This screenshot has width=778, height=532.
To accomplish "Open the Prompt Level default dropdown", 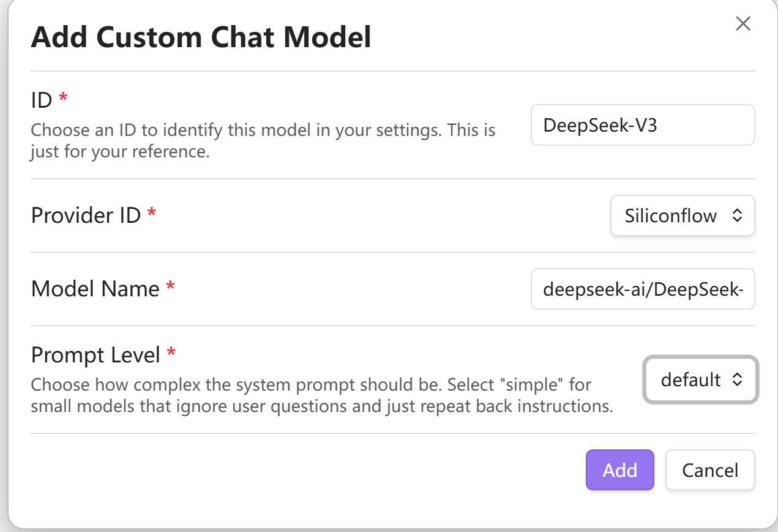I will 700,380.
